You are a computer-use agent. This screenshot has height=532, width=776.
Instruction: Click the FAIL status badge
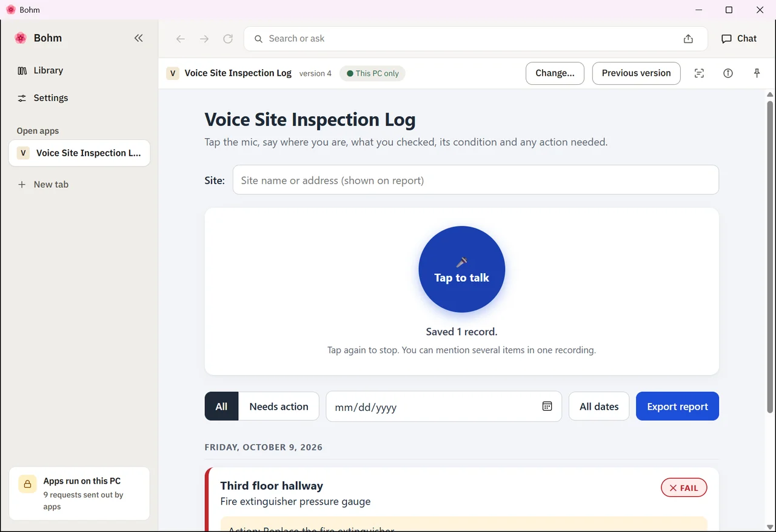coord(684,488)
